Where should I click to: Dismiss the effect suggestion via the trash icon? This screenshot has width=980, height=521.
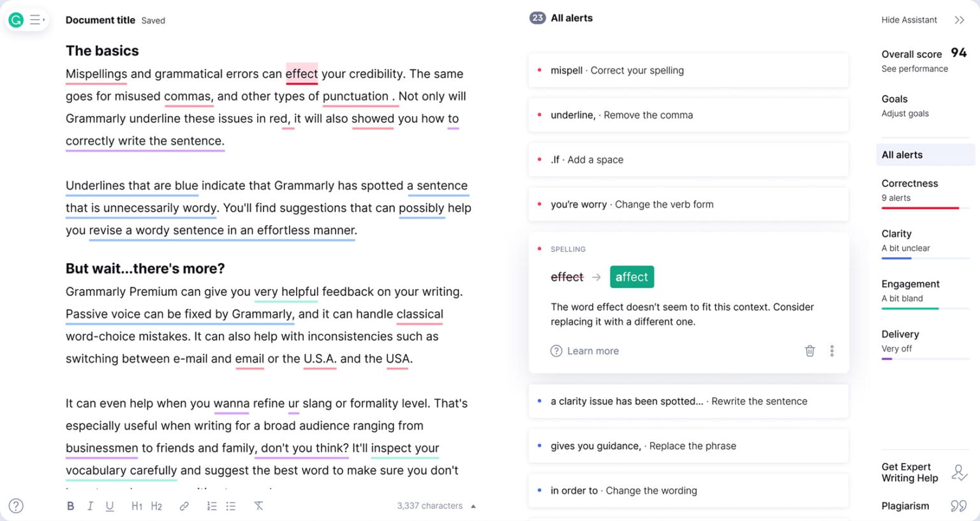click(x=810, y=351)
